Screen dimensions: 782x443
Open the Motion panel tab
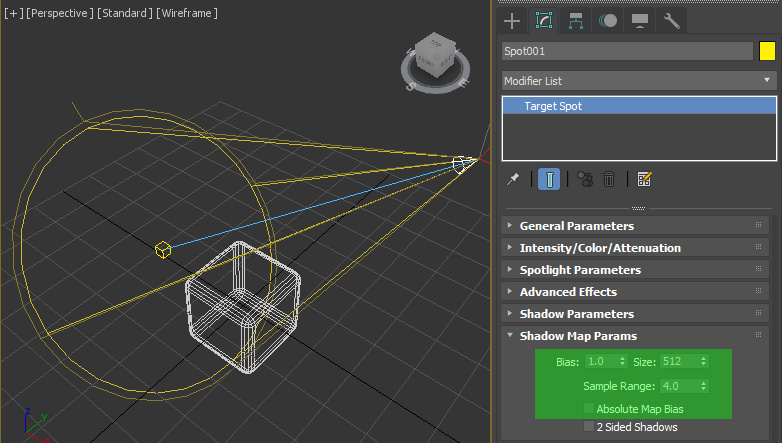tap(608, 21)
